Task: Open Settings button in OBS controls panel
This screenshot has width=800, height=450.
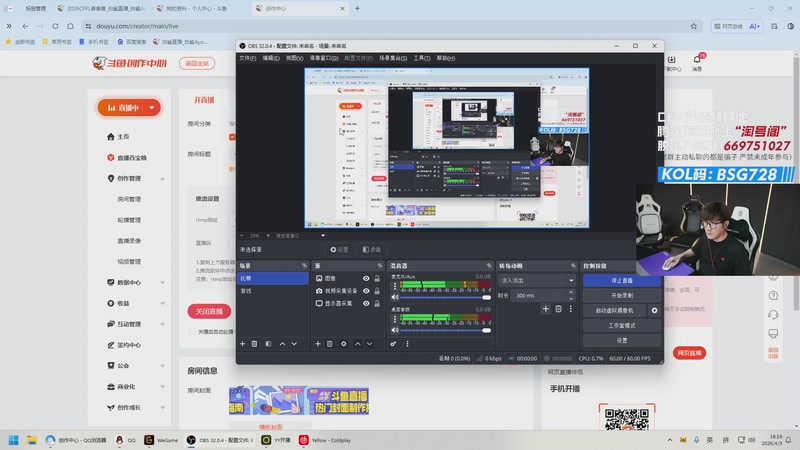Action: pyautogui.click(x=622, y=340)
